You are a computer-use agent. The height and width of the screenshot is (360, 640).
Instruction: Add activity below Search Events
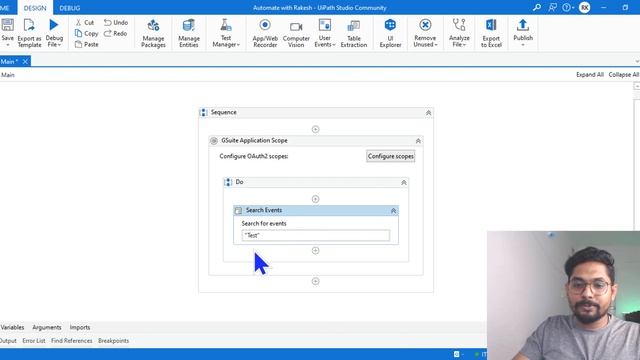(316, 251)
